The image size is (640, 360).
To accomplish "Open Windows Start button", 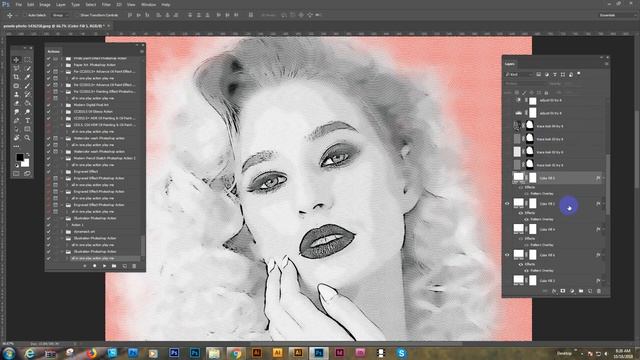I will (8, 353).
